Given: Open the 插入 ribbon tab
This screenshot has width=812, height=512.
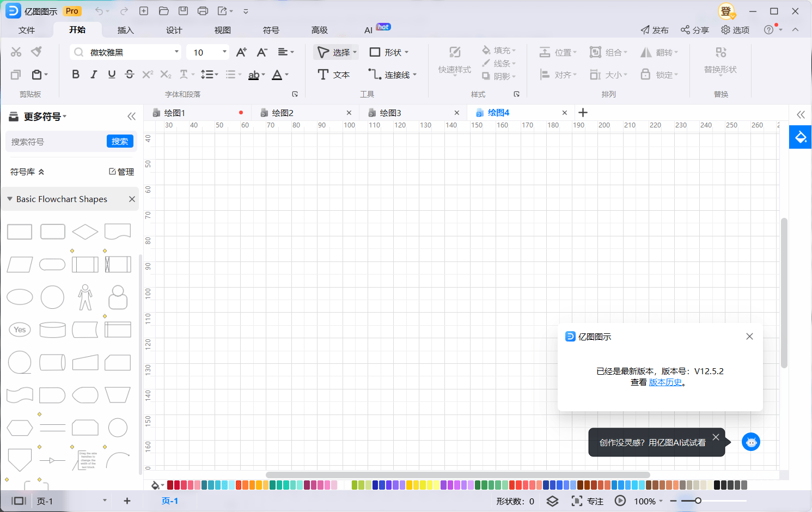Looking at the screenshot, I should 126,30.
